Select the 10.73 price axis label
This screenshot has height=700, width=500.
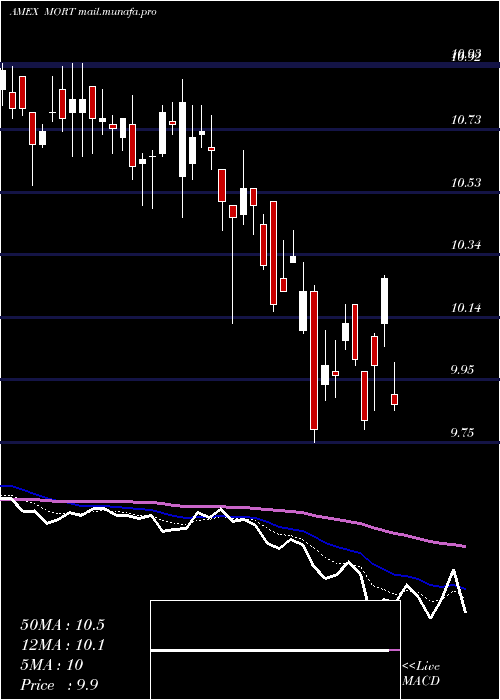click(466, 119)
